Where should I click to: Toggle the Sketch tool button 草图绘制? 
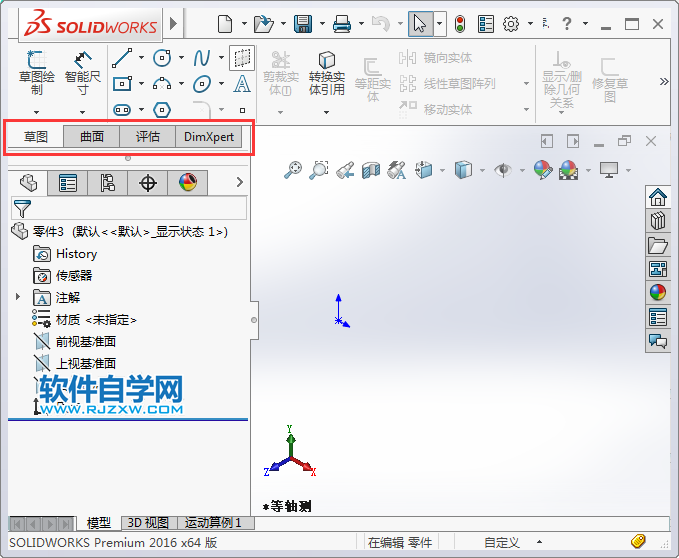pyautogui.click(x=36, y=72)
